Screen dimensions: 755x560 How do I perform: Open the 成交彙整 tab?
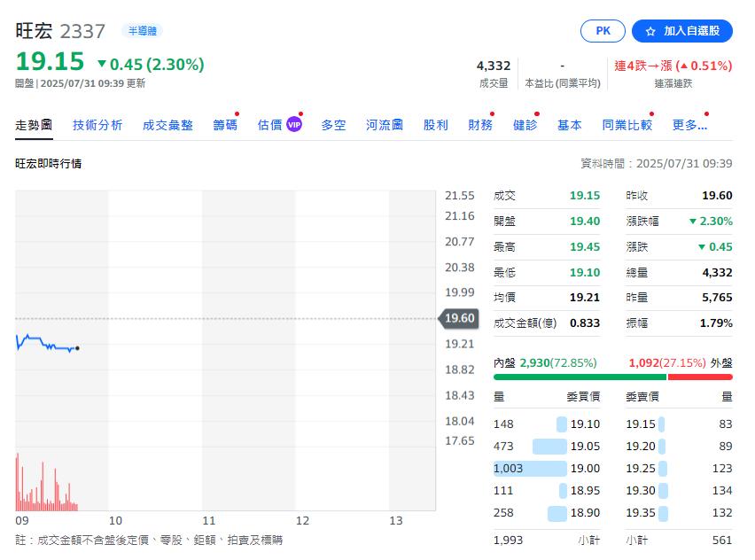coord(168,125)
